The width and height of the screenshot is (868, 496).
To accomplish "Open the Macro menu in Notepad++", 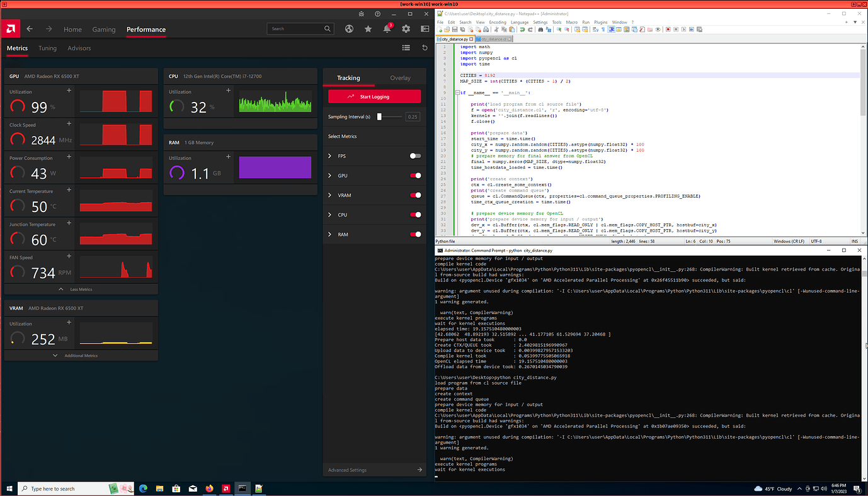I will 572,22.
